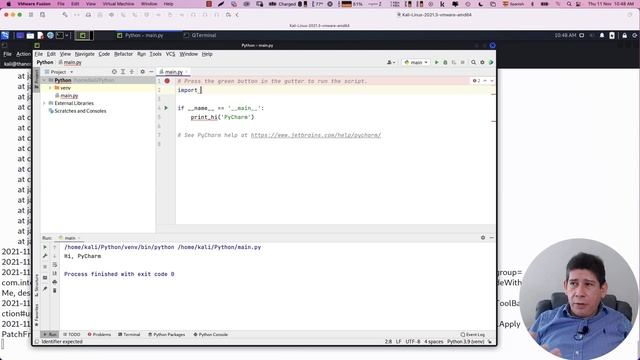This screenshot has height=360, width=640.
Task: Open the Structure side panel tab
Action: point(36,285)
